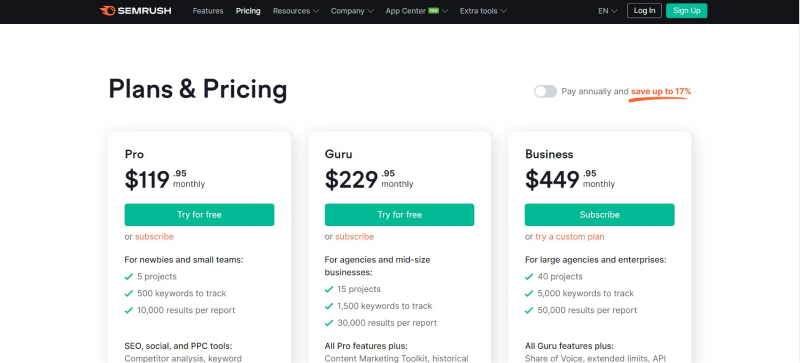This screenshot has height=363, width=800.
Task: Click the Semrush logo
Action: pos(135,11)
